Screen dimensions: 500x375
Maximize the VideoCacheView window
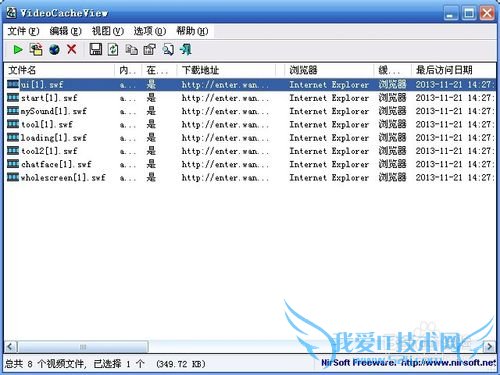point(469,14)
